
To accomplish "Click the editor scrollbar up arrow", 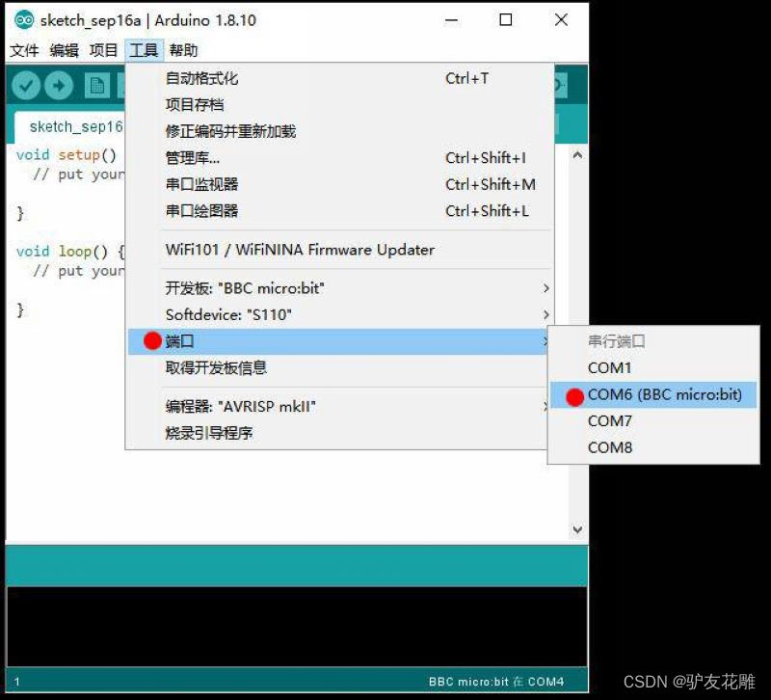I will 577,155.
